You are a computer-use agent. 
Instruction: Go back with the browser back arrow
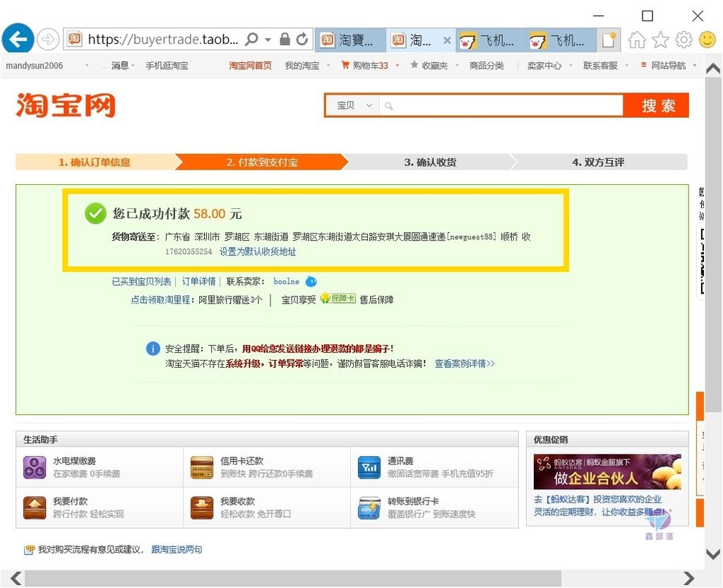pyautogui.click(x=18, y=39)
